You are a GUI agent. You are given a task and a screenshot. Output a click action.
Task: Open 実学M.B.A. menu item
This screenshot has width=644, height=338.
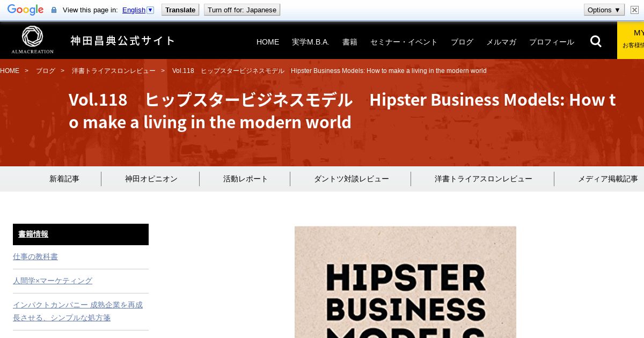pos(311,42)
